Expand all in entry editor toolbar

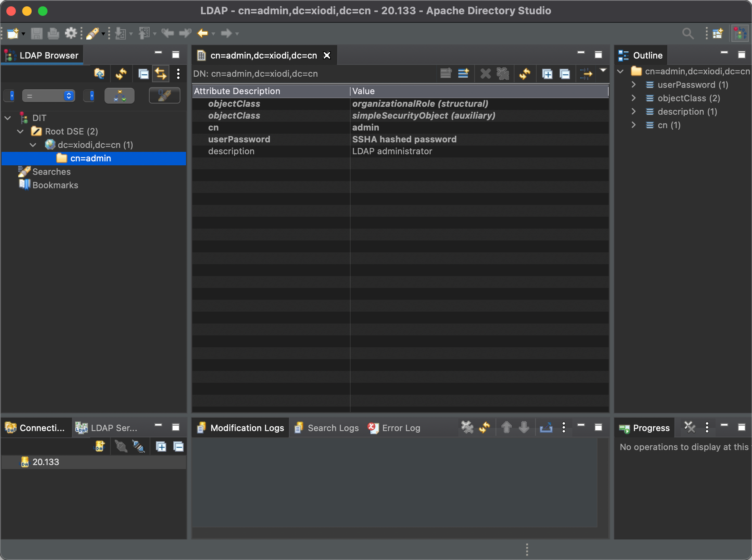tap(547, 74)
